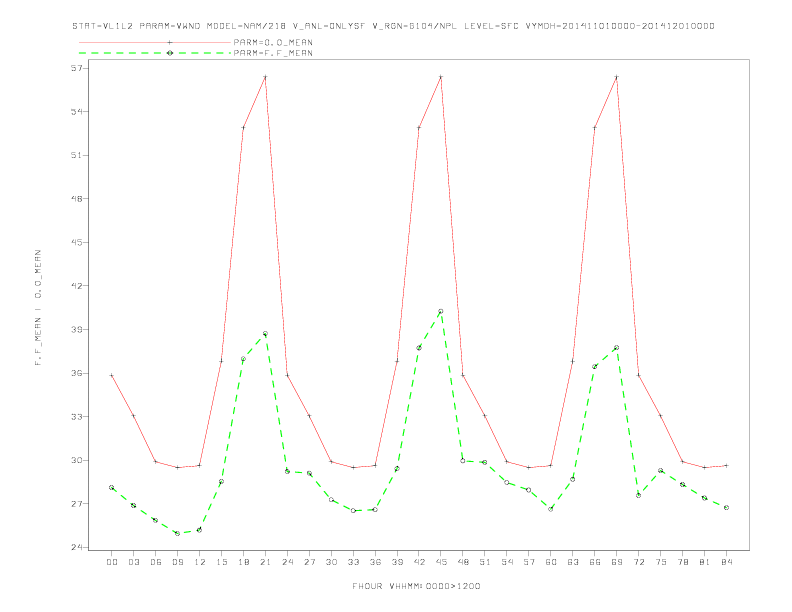
Task: Click the x-axis forecast hour 33
Action: coord(353,562)
